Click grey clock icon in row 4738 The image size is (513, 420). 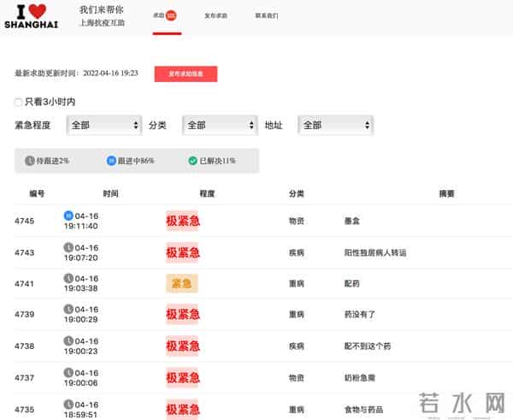click(68, 340)
